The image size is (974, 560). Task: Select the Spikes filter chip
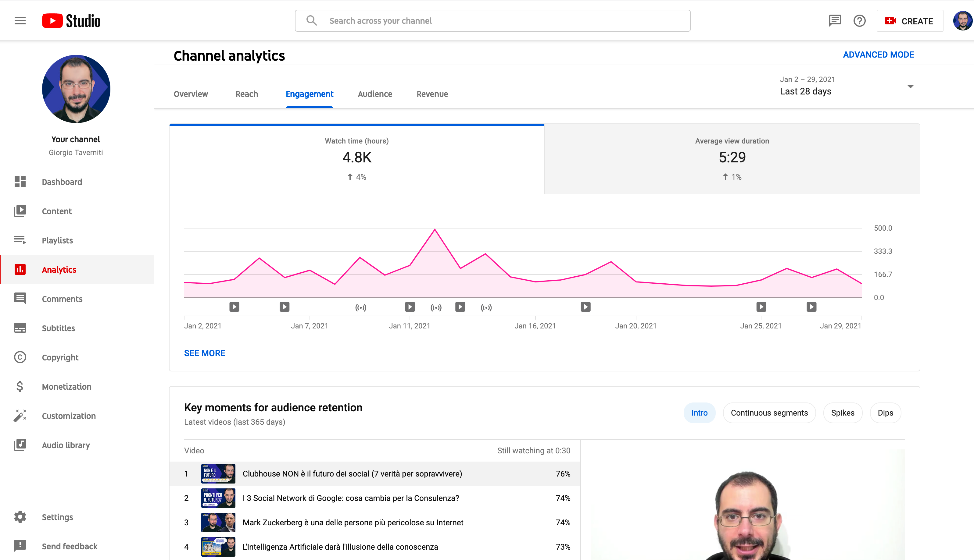coord(842,412)
